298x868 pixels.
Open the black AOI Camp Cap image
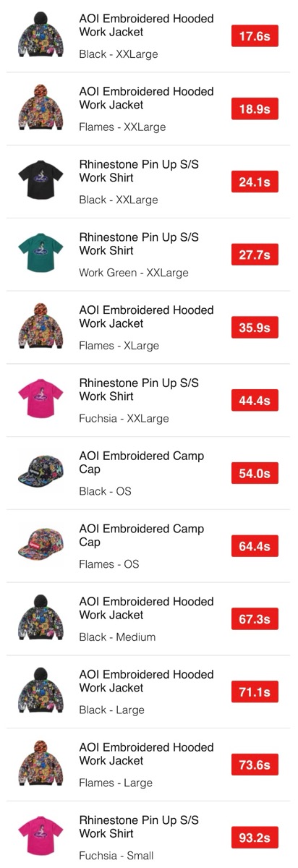click(x=41, y=473)
